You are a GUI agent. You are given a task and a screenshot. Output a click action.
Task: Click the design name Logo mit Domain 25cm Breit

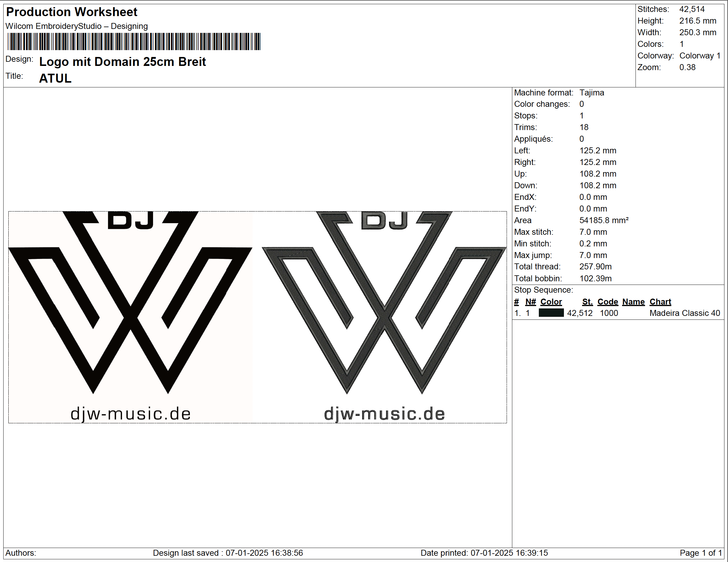pyautogui.click(x=122, y=62)
